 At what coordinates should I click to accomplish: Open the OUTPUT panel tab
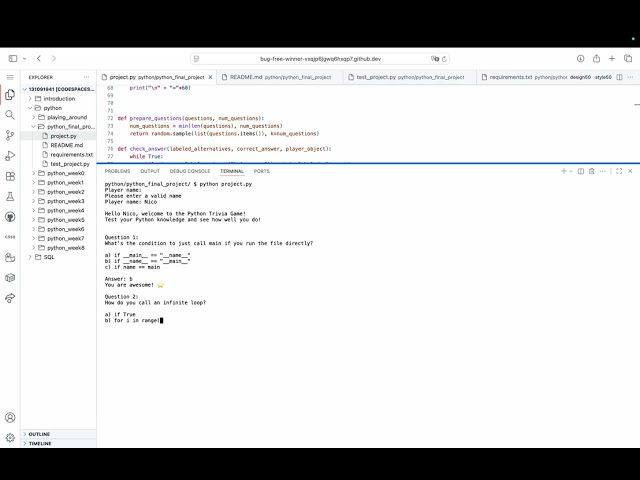click(x=150, y=171)
